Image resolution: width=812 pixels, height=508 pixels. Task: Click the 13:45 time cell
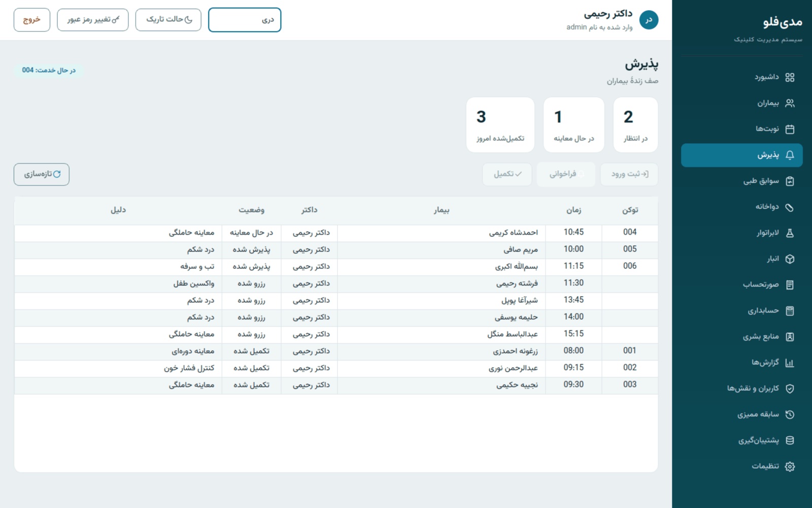[x=573, y=300]
